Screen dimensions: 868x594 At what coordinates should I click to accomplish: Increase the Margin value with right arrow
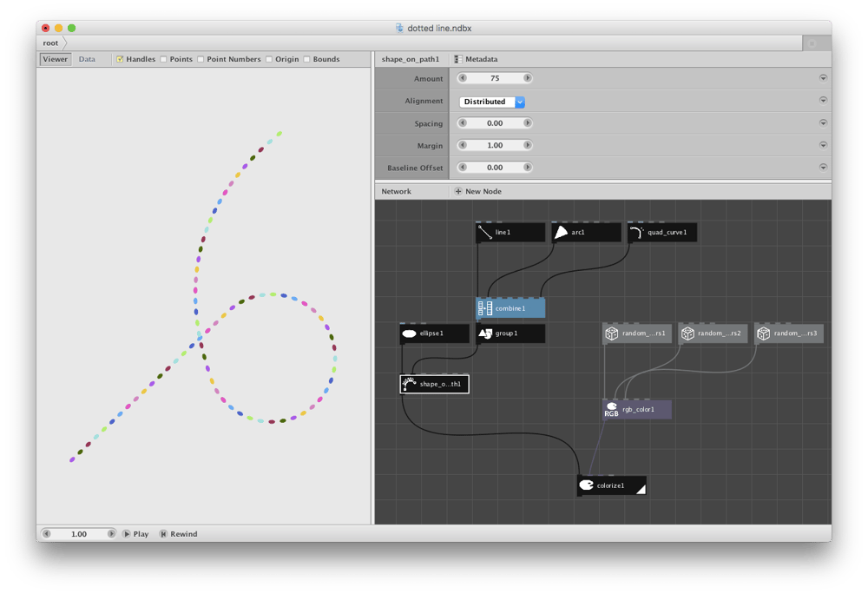click(527, 145)
